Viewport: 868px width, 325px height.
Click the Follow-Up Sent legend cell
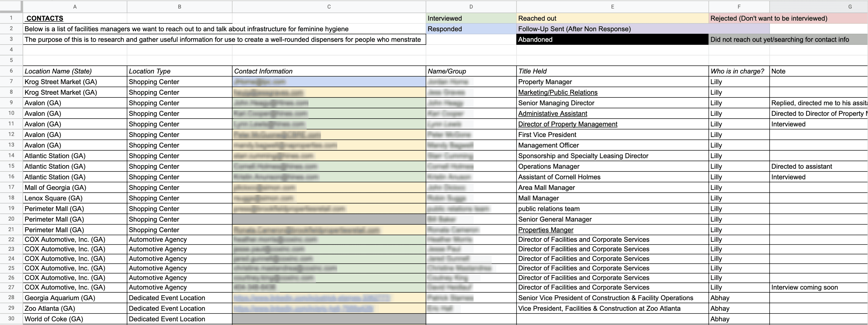pyautogui.click(x=612, y=29)
